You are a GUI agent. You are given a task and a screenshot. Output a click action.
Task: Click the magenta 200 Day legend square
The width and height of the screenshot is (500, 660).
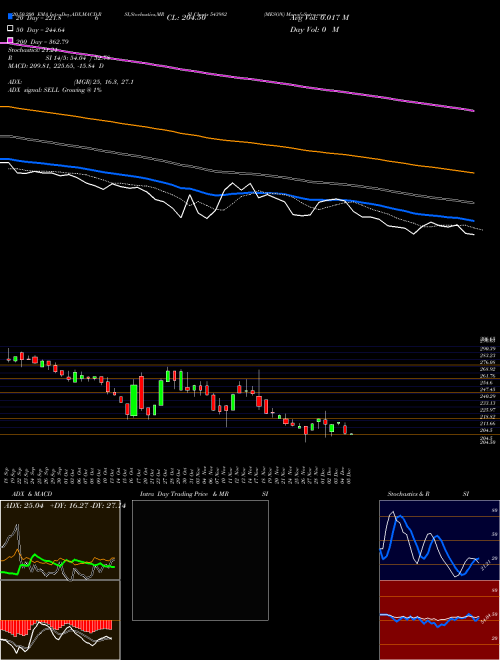coord(10,41)
